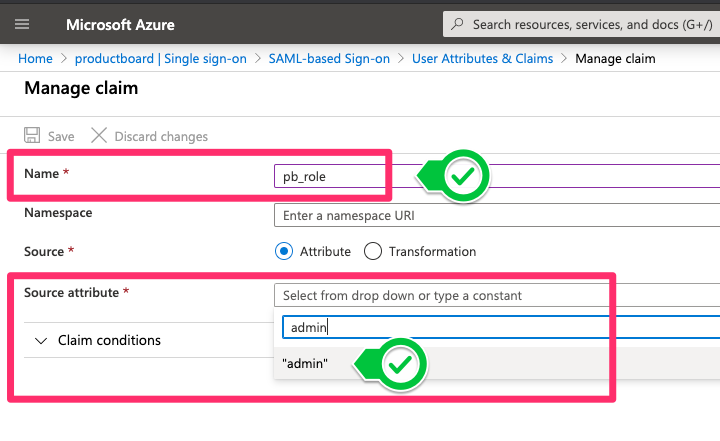The width and height of the screenshot is (720, 441).
Task: Select the Attribute source radio button
Action: point(283,251)
